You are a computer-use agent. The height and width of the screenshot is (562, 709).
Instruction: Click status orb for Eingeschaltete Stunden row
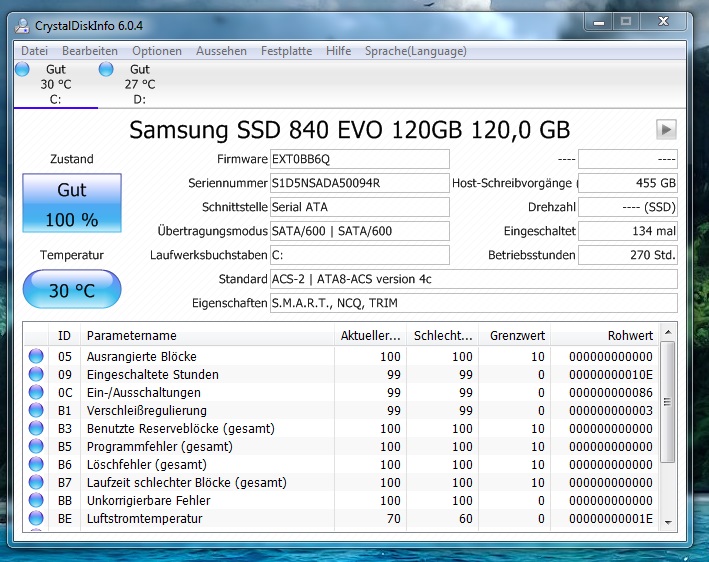(x=36, y=374)
